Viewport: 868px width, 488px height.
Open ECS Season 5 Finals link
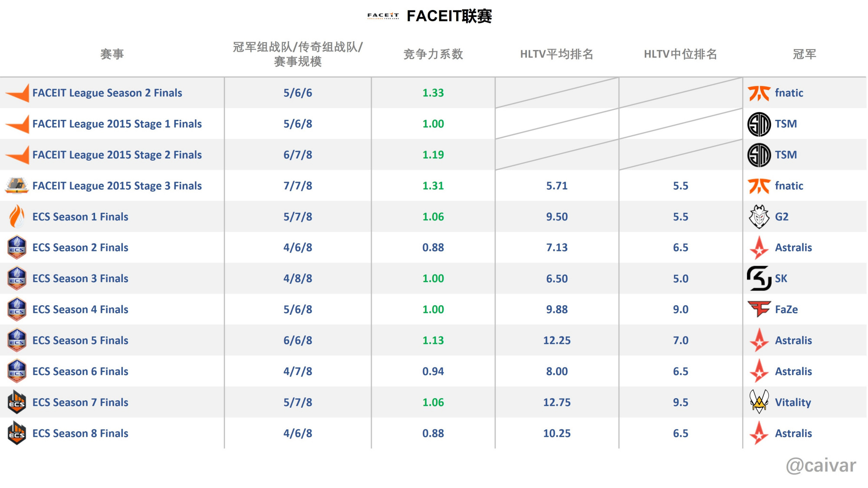point(80,340)
